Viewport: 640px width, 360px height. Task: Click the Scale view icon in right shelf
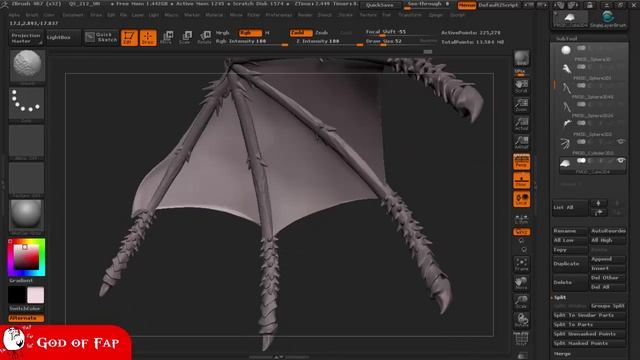click(x=521, y=302)
